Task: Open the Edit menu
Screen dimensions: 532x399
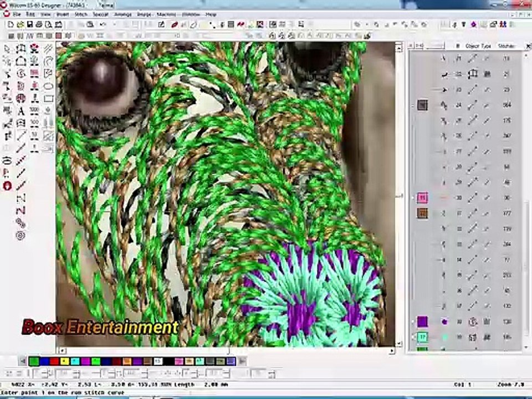Action: pos(30,14)
